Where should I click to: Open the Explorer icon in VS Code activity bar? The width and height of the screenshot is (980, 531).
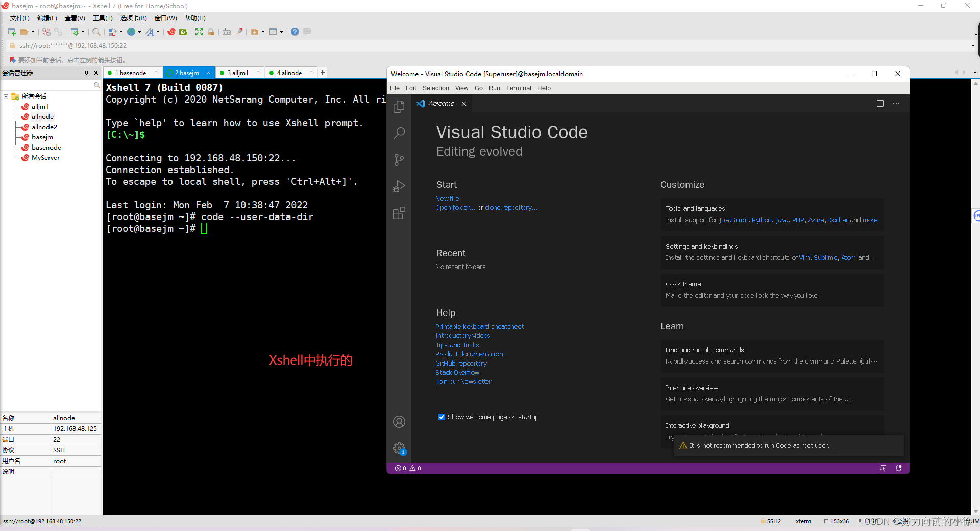click(399, 106)
